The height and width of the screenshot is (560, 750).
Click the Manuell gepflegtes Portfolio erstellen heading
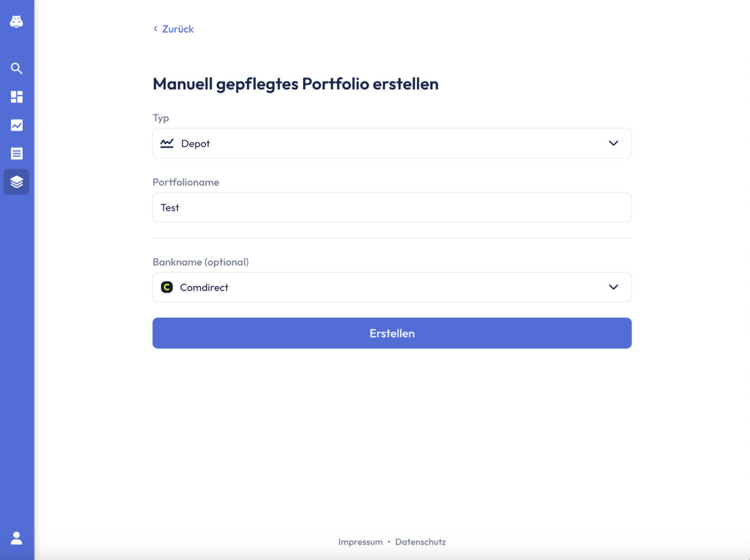click(x=295, y=83)
